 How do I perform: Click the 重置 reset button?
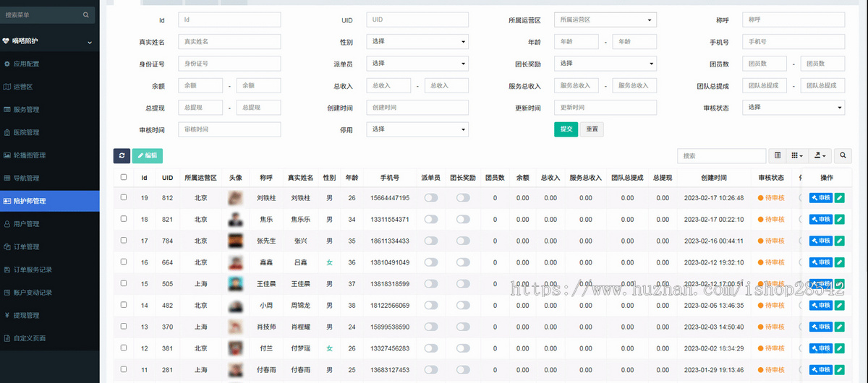(592, 129)
